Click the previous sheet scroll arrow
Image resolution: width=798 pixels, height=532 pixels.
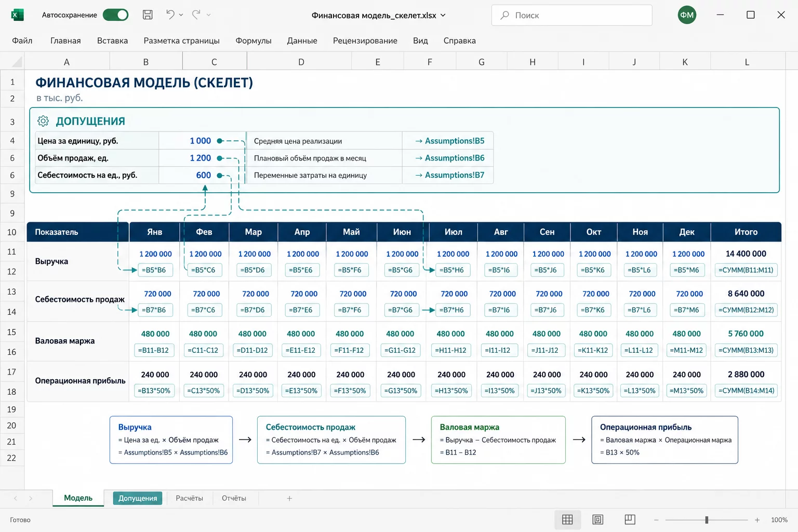click(16, 498)
